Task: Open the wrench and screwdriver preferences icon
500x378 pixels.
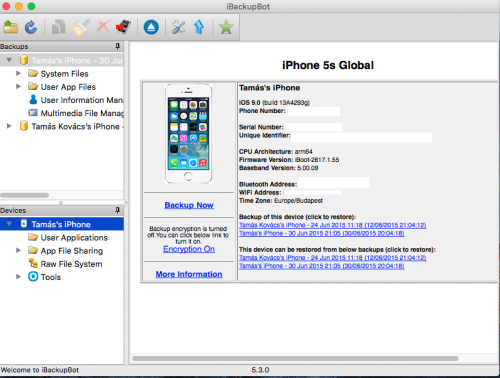Action: coord(178,27)
